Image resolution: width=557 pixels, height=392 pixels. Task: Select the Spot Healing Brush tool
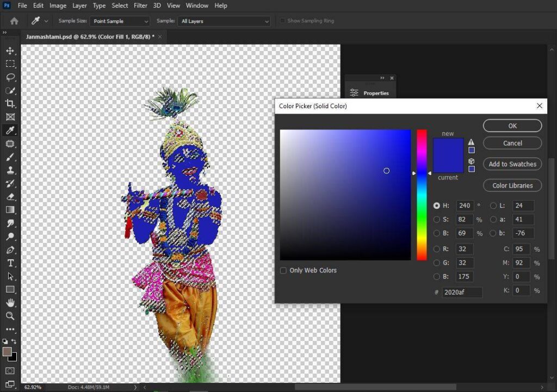(10, 144)
